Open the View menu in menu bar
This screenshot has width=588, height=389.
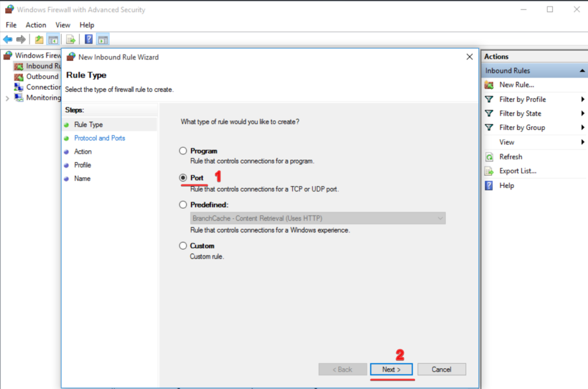point(63,25)
